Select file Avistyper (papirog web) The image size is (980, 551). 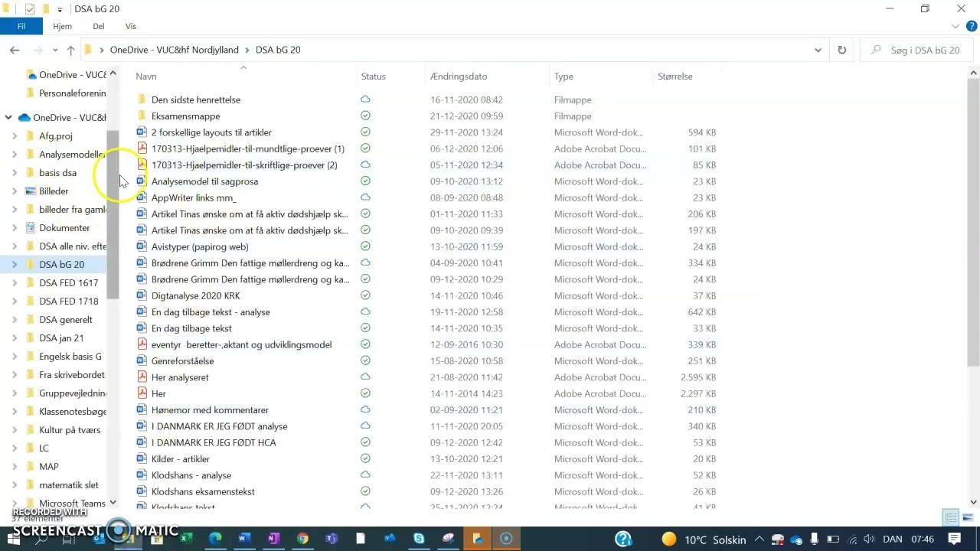click(x=200, y=246)
